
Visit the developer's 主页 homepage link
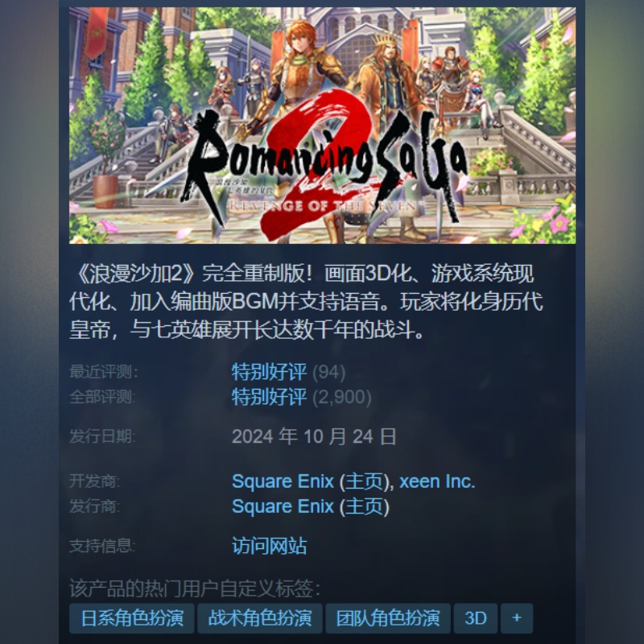(365, 481)
